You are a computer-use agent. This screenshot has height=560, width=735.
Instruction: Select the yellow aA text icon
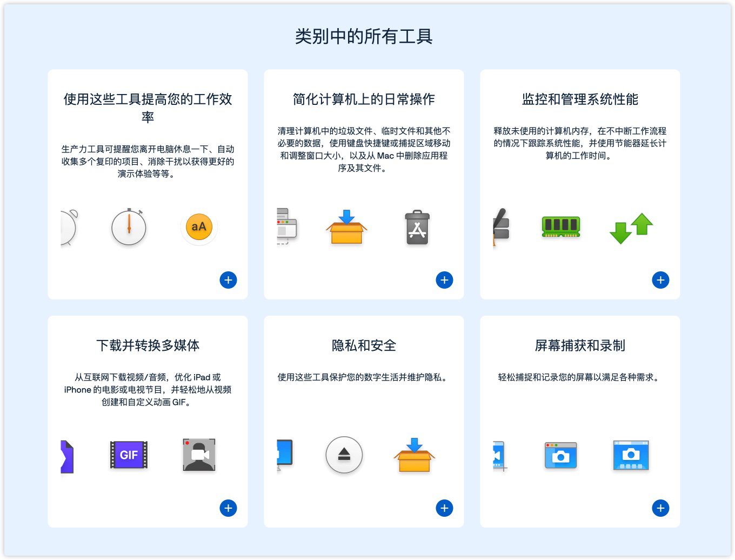(x=199, y=227)
